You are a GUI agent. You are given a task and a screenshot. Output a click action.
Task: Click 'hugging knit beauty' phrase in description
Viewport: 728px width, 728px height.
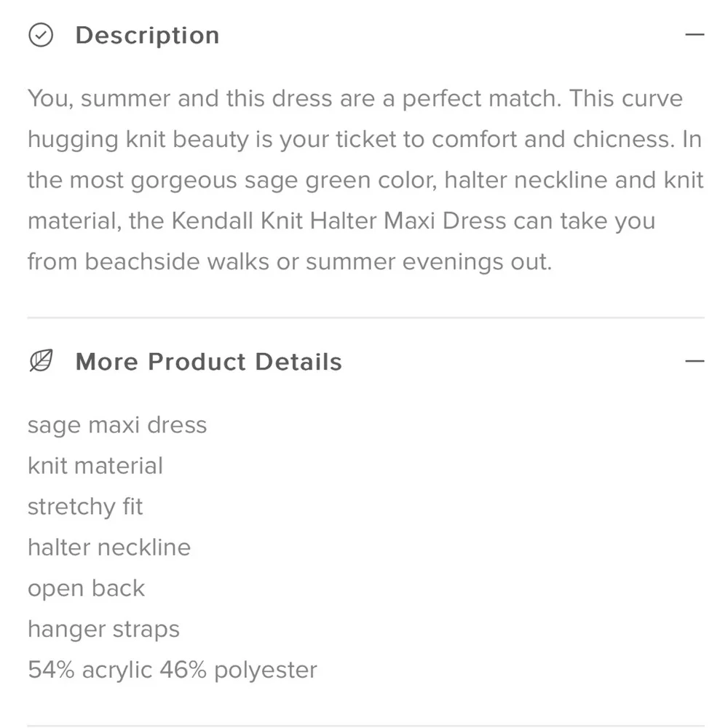point(138,139)
